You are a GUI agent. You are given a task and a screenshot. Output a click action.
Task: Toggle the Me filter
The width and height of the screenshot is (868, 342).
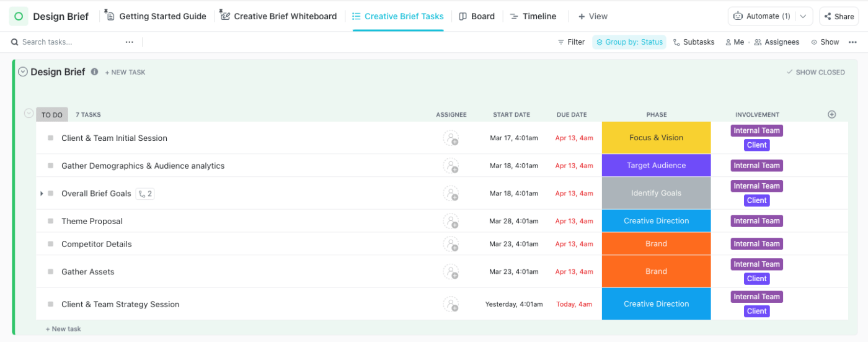click(x=734, y=42)
